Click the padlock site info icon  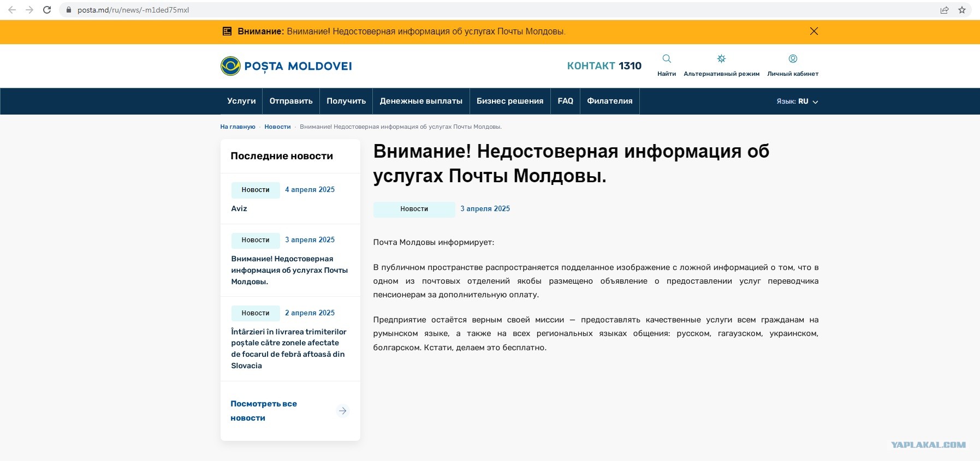pyautogui.click(x=69, y=10)
